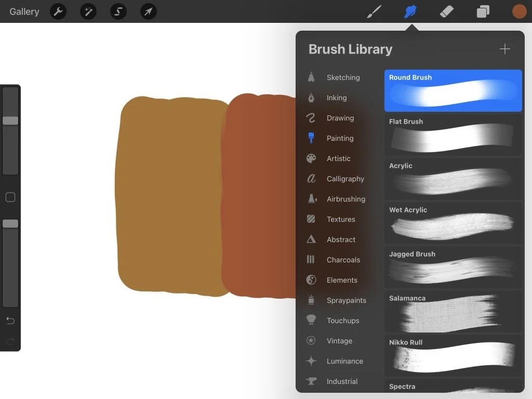Activate the Selections tool
Viewport: 532px width, 399px height.
118,11
